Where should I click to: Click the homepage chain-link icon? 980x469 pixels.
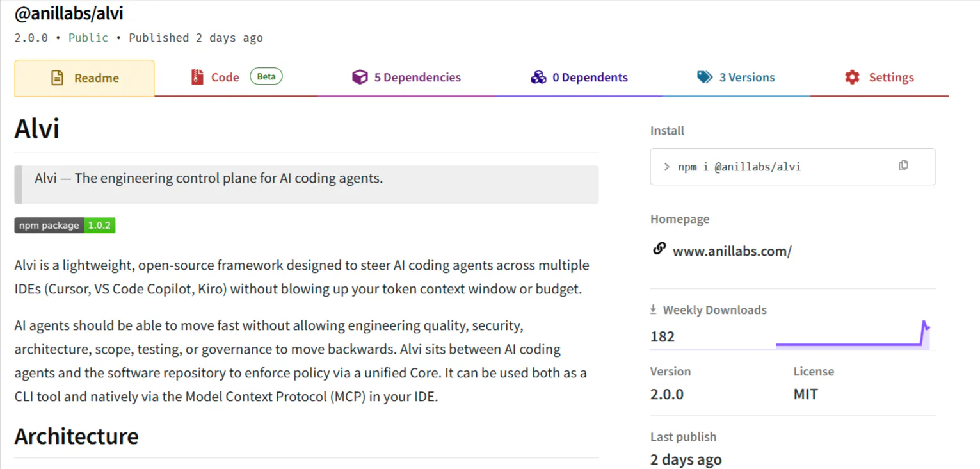659,249
